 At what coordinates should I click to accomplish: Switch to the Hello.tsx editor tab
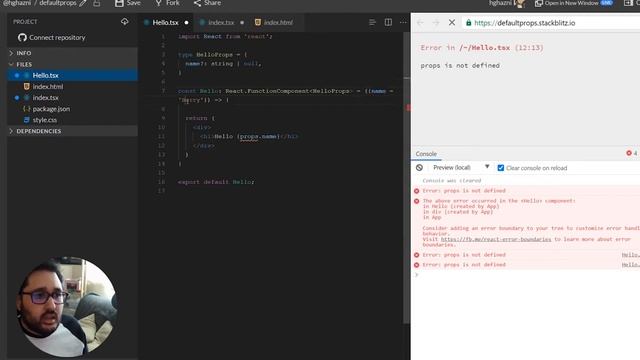point(166,22)
